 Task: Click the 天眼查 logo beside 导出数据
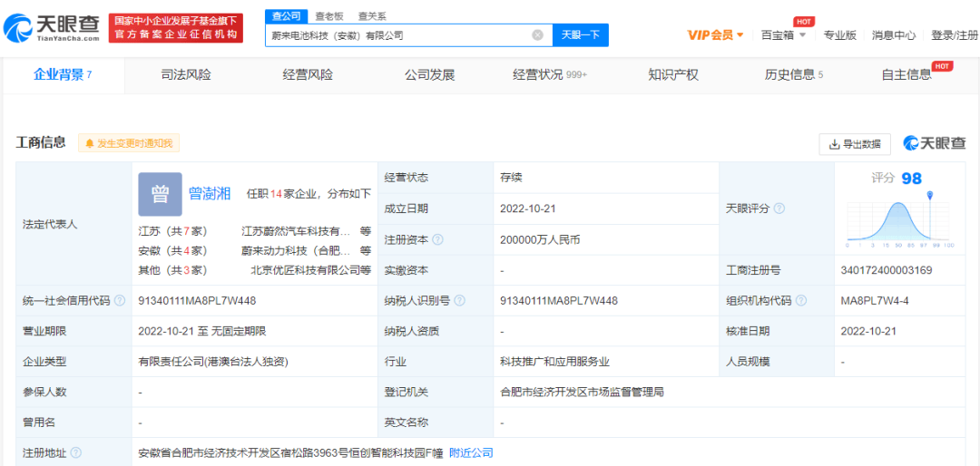tap(935, 143)
